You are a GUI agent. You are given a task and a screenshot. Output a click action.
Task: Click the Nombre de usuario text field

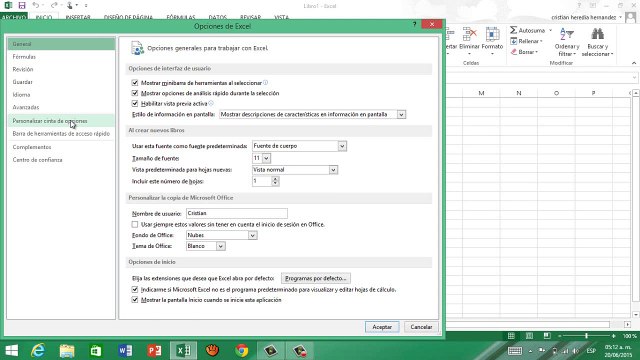(x=237, y=213)
